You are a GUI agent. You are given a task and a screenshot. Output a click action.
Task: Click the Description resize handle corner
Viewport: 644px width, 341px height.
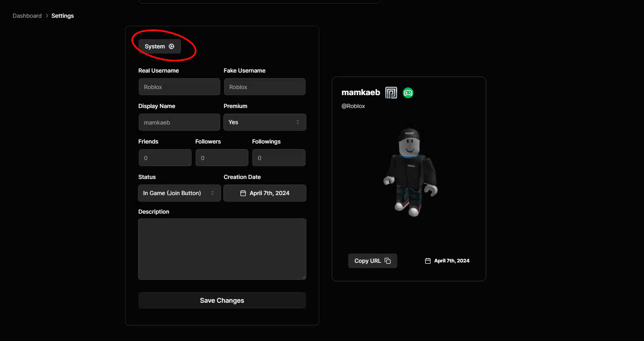pos(304,277)
